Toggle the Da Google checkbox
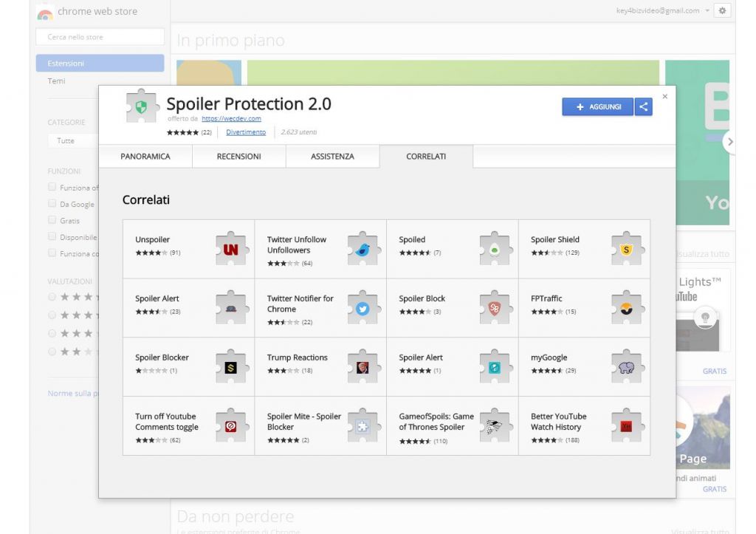756x534 pixels. point(52,204)
